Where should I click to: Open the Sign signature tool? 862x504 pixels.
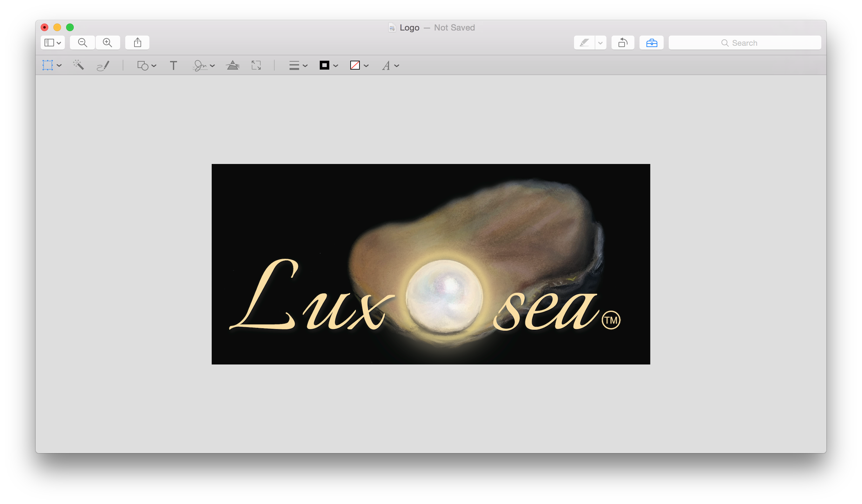coord(200,65)
